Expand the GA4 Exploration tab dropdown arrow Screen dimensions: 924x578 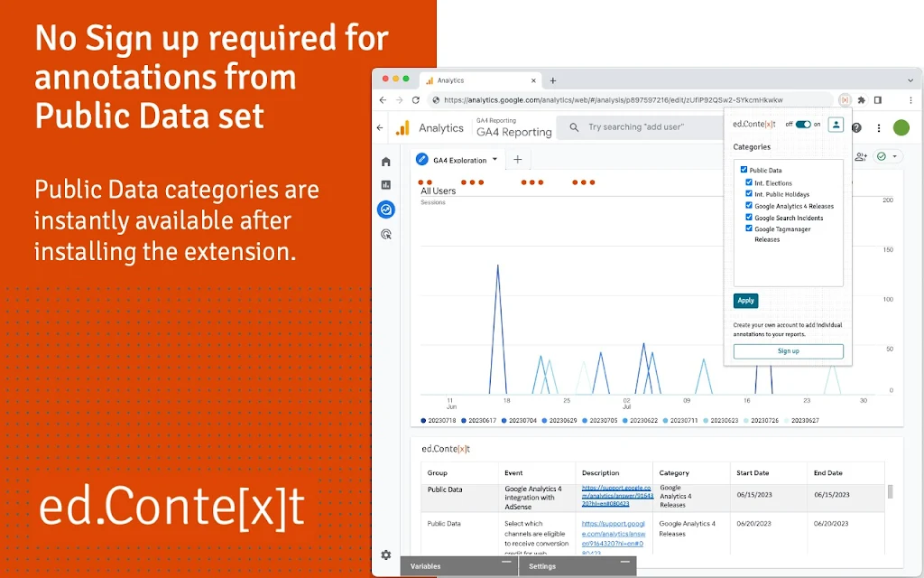pyautogui.click(x=495, y=159)
